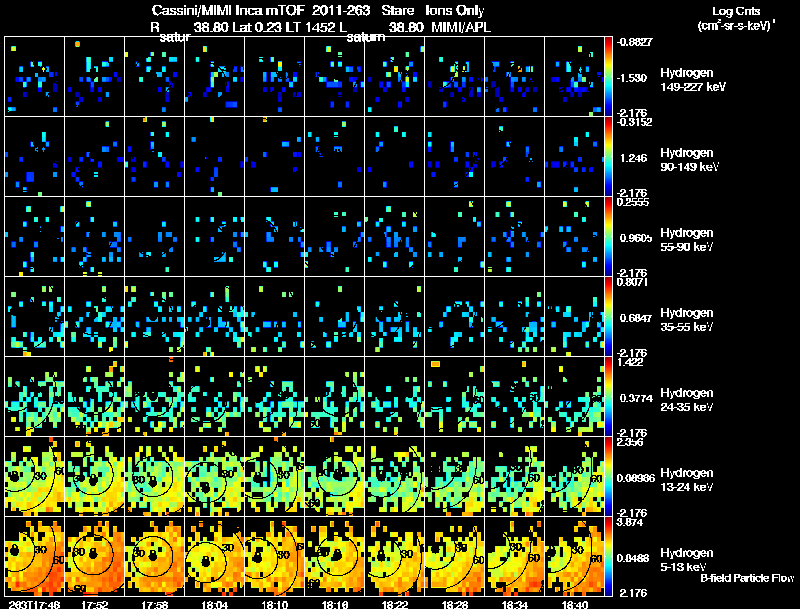800x609 pixels.
Task: Click the '17:52' time label
Action: click(x=94, y=604)
